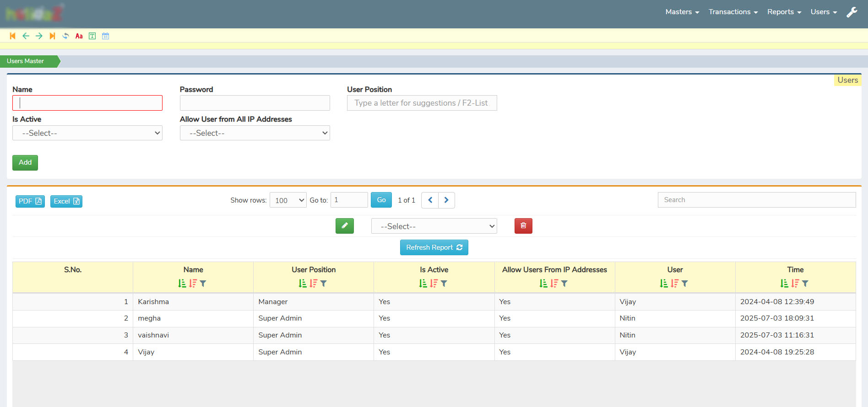Open the Is Active dropdown
The image size is (868, 407).
(87, 133)
